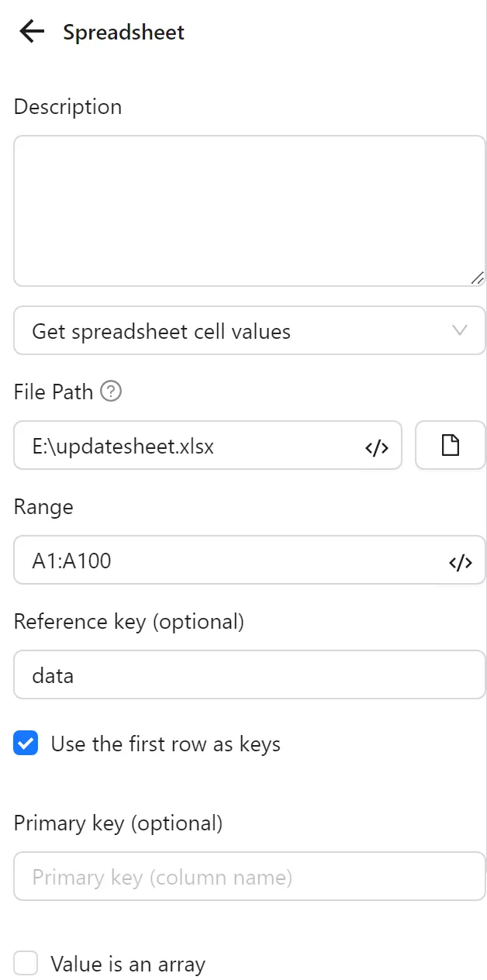487x980 pixels.
Task: Click the back arrow next to Spreadsheet
Action: point(30,31)
